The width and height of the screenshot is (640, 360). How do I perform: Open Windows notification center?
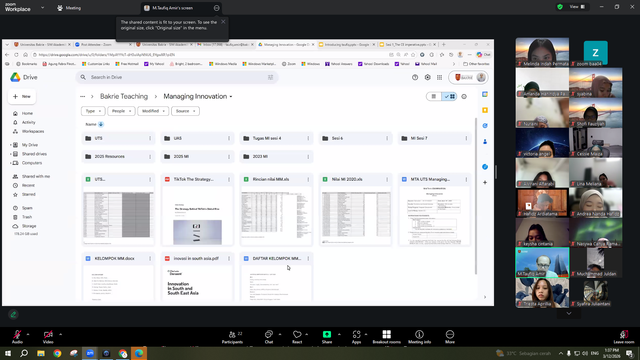pos(630,353)
